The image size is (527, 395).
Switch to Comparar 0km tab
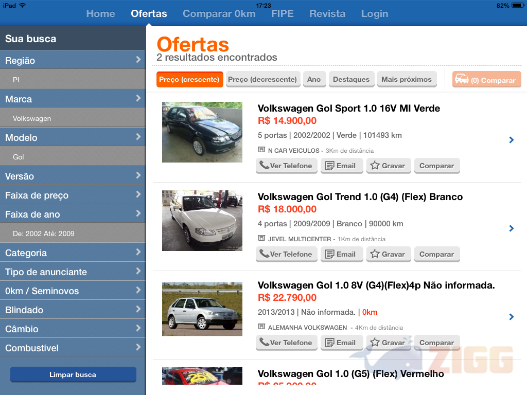click(219, 14)
